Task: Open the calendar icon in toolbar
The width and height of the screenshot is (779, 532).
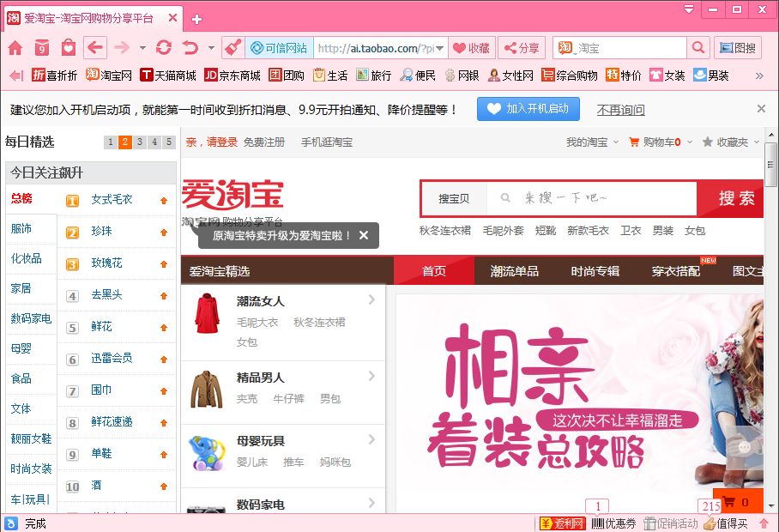Action: coord(42,48)
